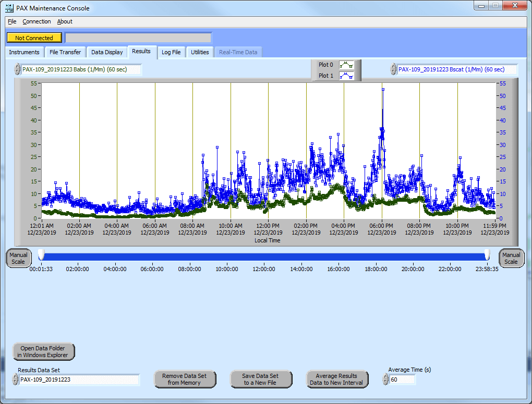Screen dimensions: 532x404
Task: Click the Average Time input field
Action: [x=402, y=379]
